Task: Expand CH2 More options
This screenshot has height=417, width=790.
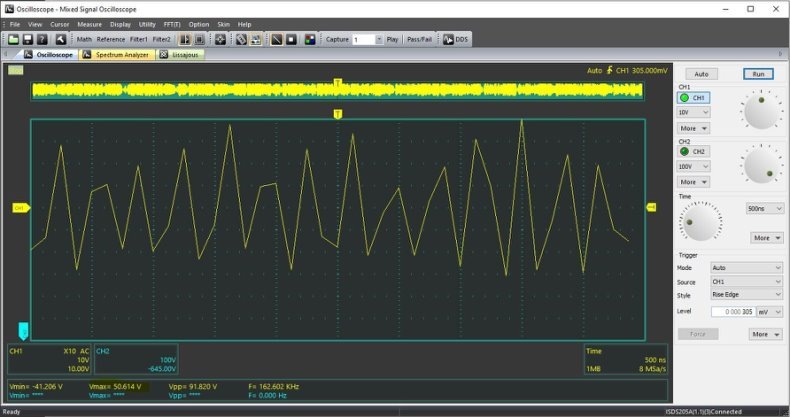Action: [693, 182]
